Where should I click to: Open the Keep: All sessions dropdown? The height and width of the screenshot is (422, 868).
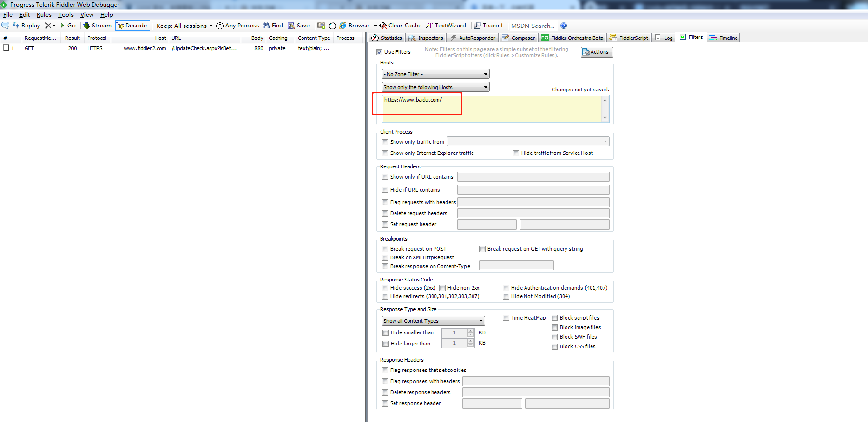click(x=184, y=26)
